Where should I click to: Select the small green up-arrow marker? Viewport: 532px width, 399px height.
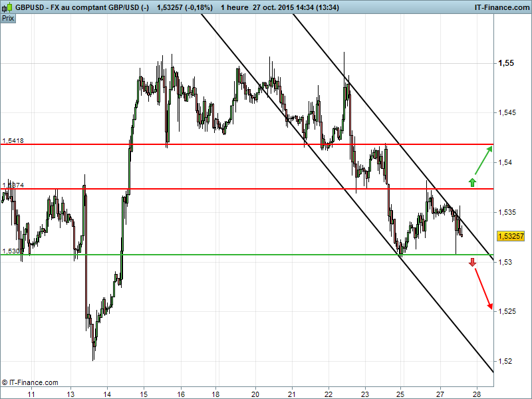click(x=472, y=182)
